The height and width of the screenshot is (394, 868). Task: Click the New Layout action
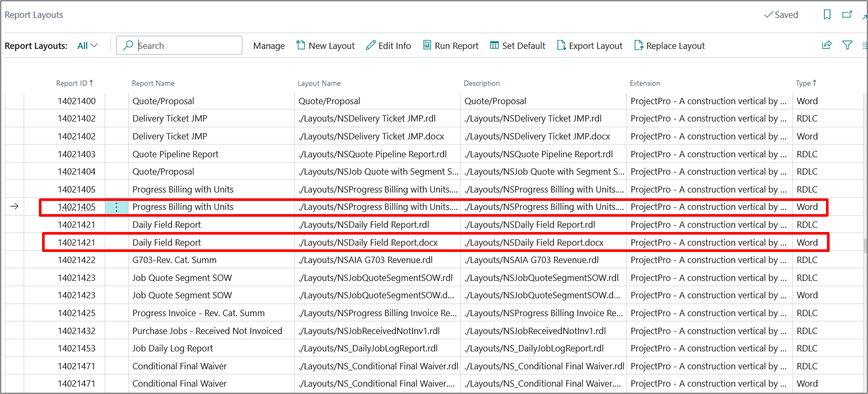click(x=325, y=46)
